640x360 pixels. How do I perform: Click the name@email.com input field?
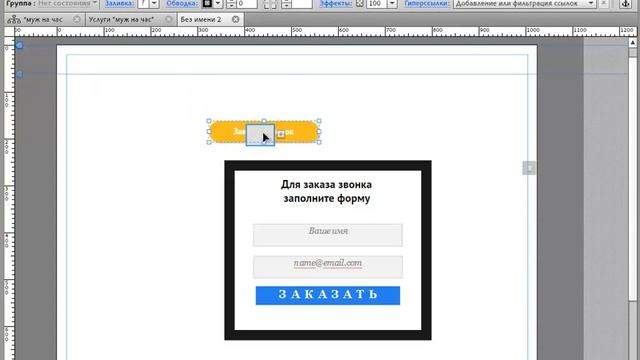pyautogui.click(x=328, y=267)
